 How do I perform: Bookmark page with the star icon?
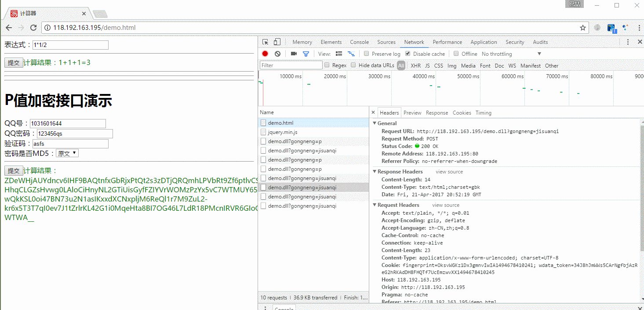click(583, 28)
